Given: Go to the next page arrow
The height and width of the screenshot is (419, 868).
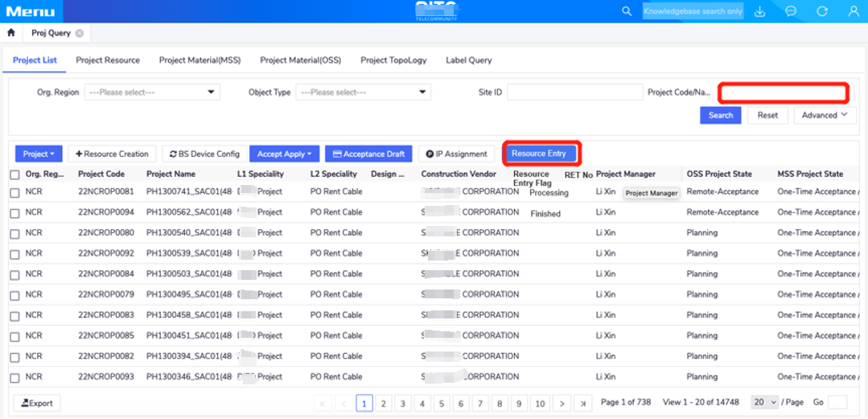Looking at the screenshot, I should coord(562,404).
